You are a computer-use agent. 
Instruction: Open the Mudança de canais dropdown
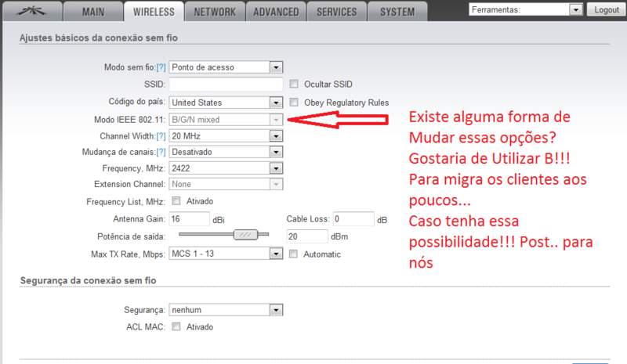pos(226,152)
